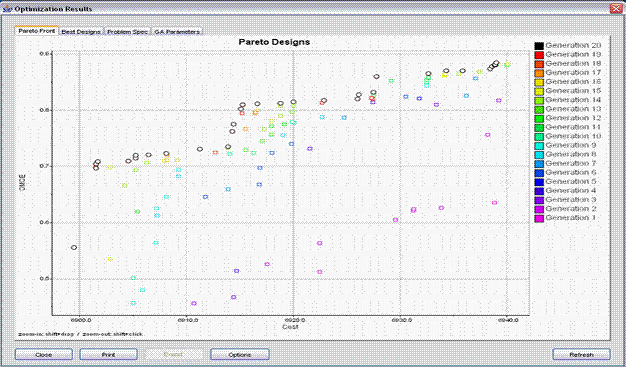The width and height of the screenshot is (626, 367).
Task: Open the GA Parameters tab
Action: pos(177,32)
